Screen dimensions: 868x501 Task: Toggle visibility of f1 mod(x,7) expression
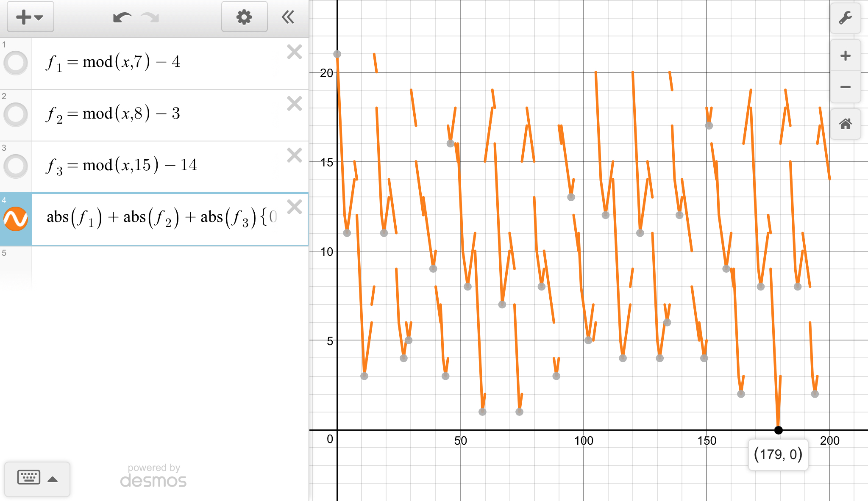click(16, 63)
